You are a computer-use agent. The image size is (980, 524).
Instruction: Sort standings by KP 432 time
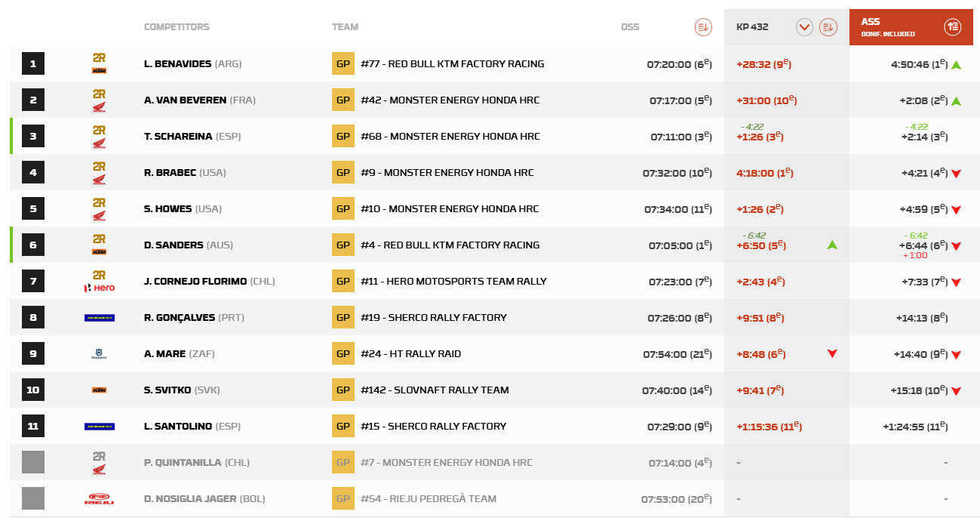pos(828,27)
